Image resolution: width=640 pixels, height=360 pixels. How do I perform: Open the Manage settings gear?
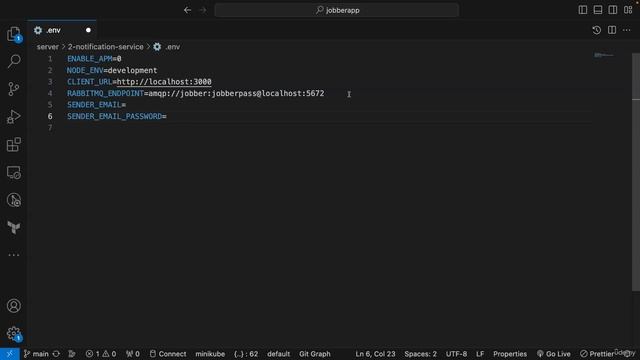click(x=13, y=333)
